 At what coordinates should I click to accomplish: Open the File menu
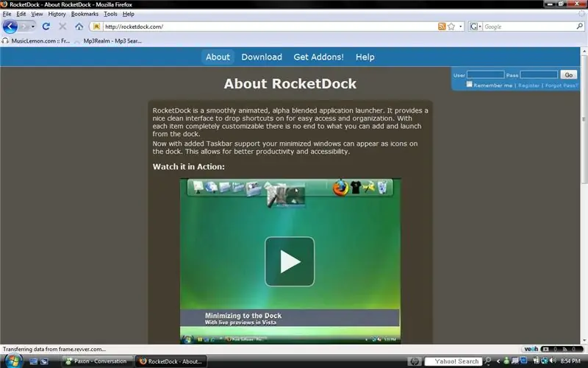pyautogui.click(x=7, y=14)
